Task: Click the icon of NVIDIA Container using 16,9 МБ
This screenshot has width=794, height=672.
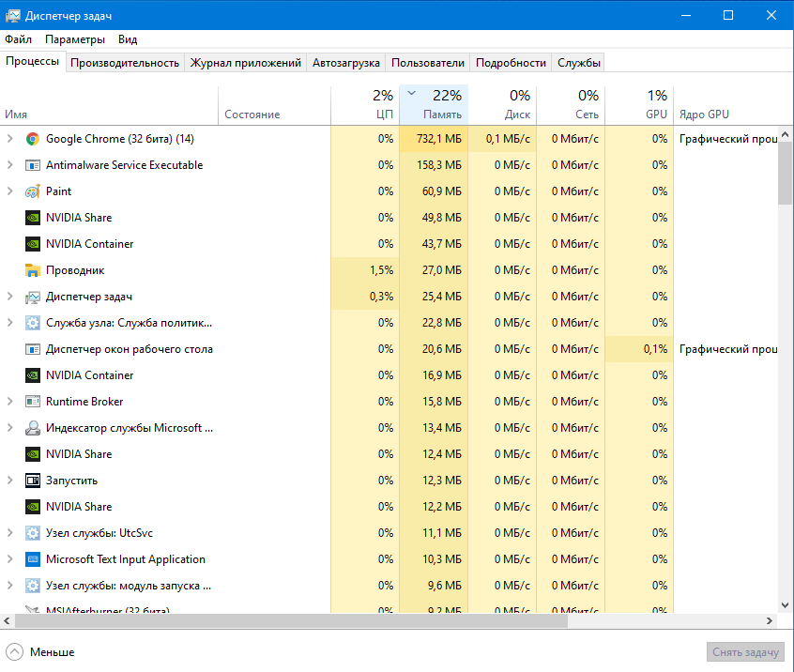Action: pyautogui.click(x=33, y=375)
